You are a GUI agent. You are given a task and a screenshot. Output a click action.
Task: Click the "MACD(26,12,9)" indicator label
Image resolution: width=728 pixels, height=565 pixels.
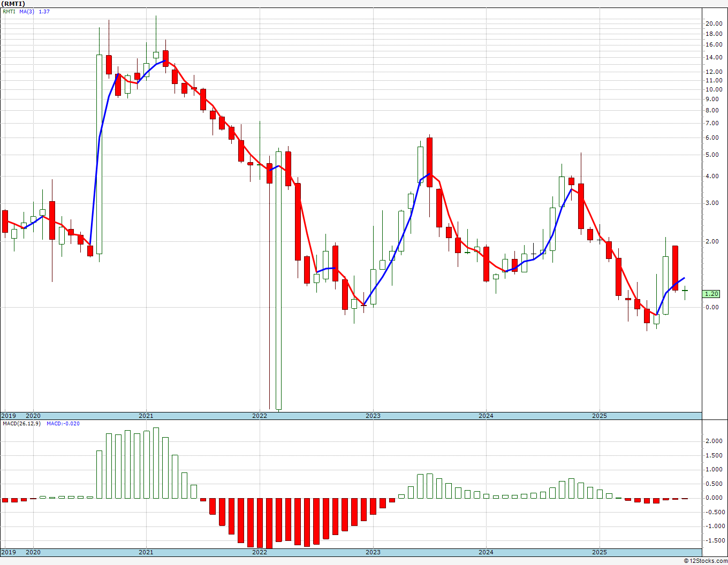[21, 424]
